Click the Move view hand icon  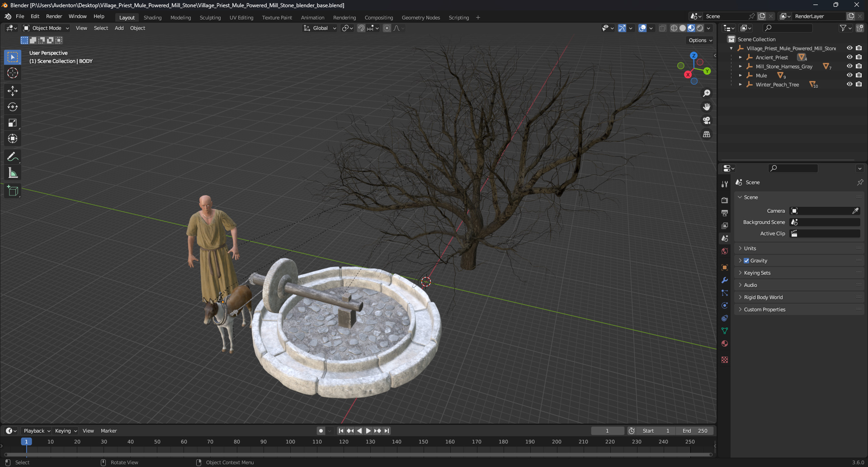(707, 107)
